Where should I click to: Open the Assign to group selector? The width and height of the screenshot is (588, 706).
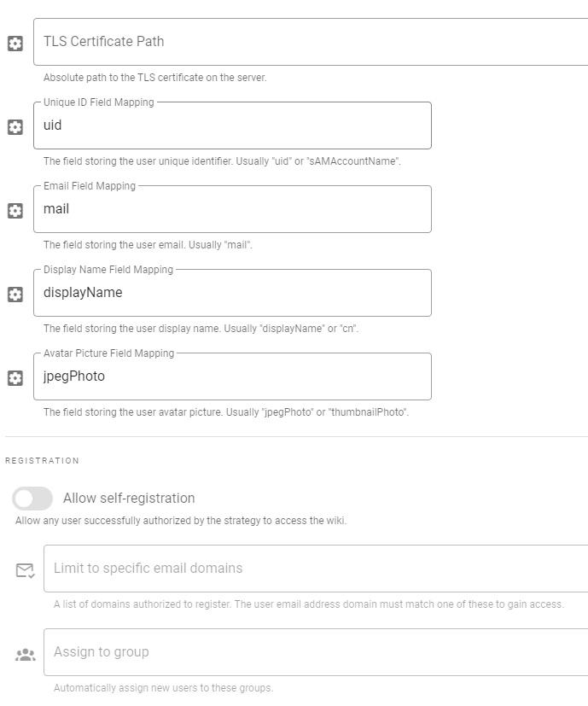(x=316, y=652)
